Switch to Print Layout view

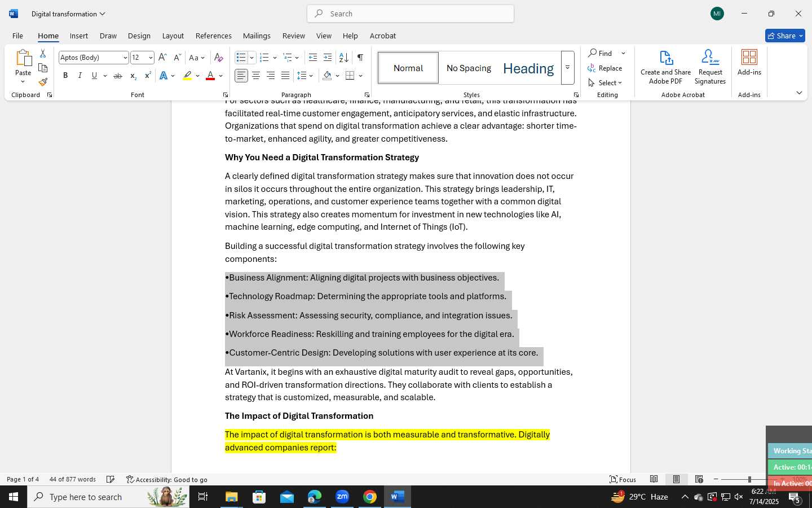676,479
